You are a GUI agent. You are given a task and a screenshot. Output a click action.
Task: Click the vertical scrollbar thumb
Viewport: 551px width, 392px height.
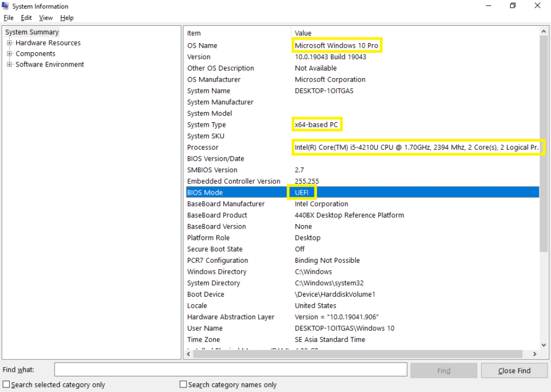(544, 143)
